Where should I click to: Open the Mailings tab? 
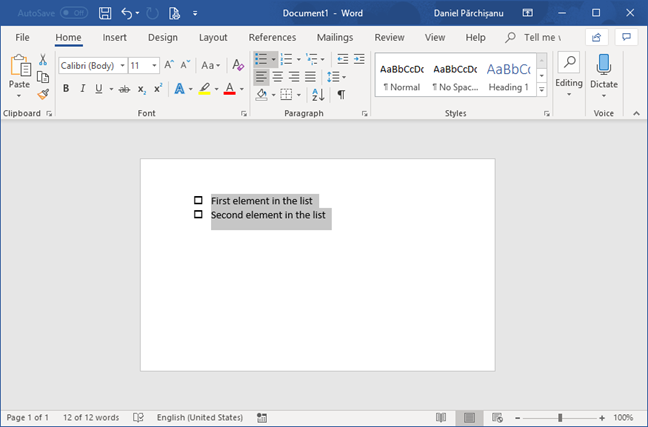335,38
